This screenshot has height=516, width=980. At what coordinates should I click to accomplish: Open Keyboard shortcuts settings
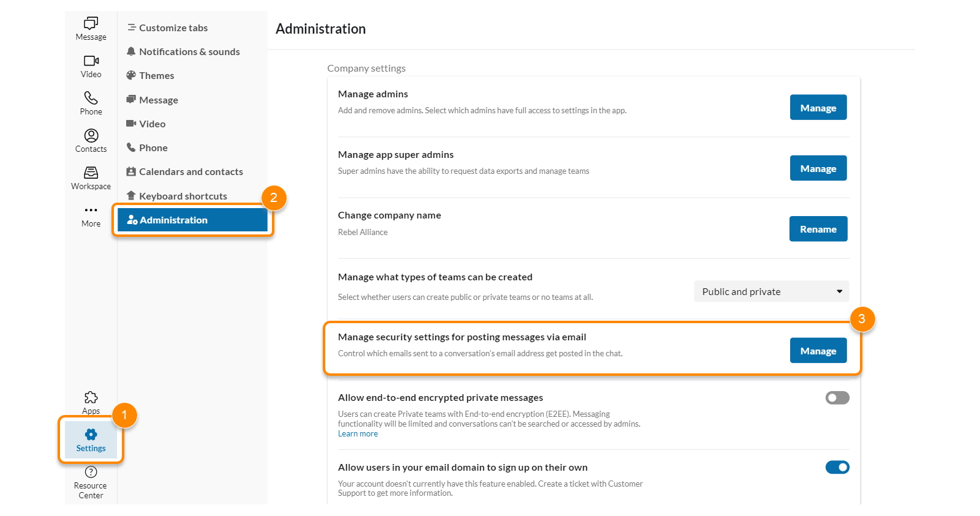coord(183,196)
